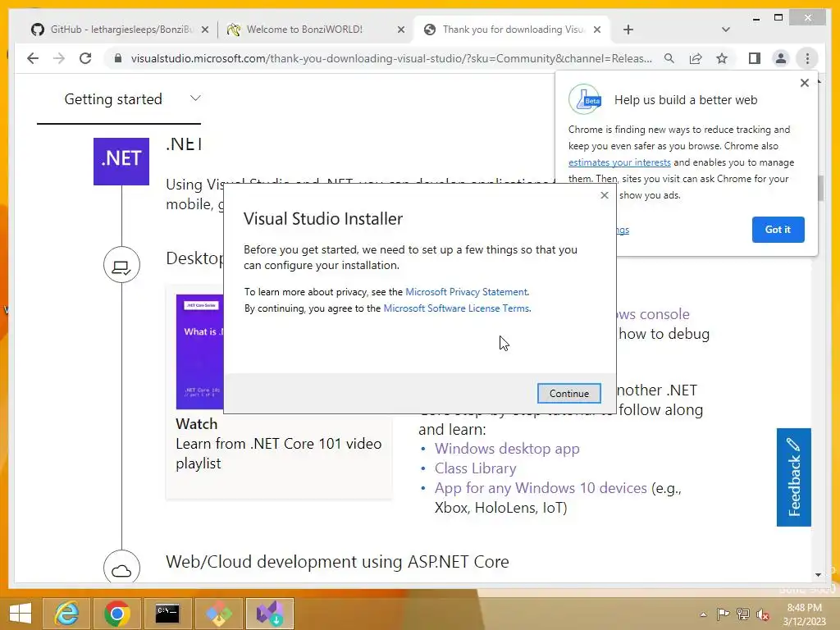This screenshot has height=630, width=840.
Task: Open the colorful diamond app in taskbar
Action: click(218, 613)
